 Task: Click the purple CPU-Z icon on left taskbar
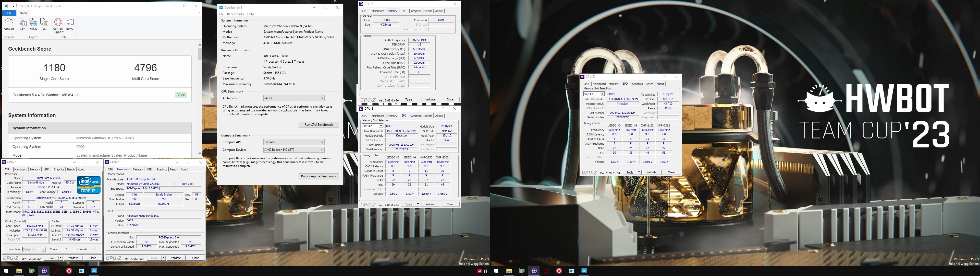click(x=44, y=271)
